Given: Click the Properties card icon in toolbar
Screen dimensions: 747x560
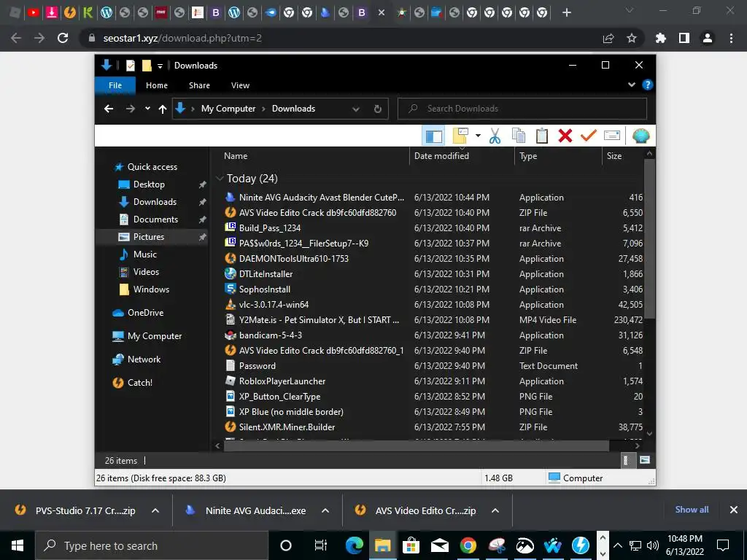Looking at the screenshot, I should point(612,136).
